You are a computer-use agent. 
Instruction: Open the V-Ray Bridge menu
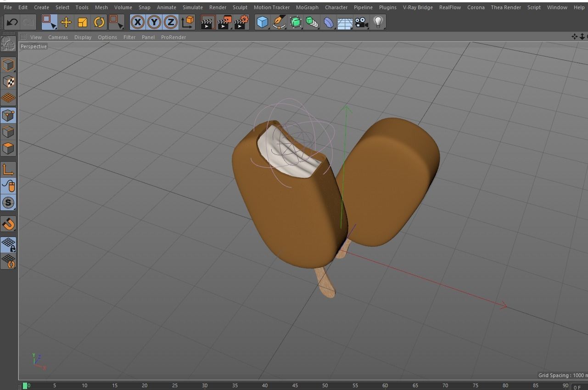tap(418, 7)
